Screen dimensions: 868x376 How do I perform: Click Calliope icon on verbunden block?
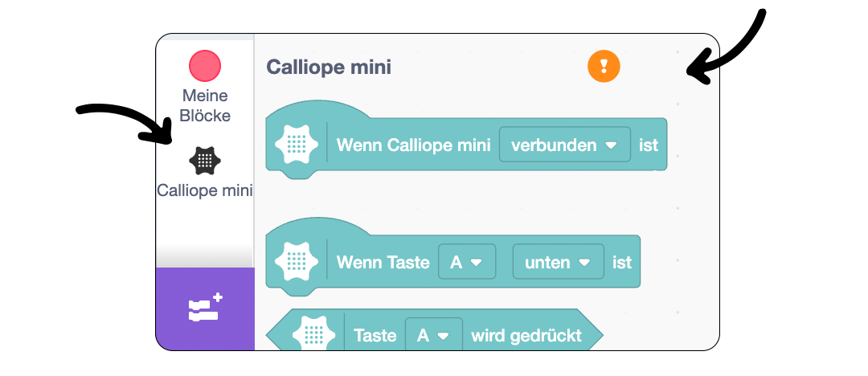click(297, 145)
